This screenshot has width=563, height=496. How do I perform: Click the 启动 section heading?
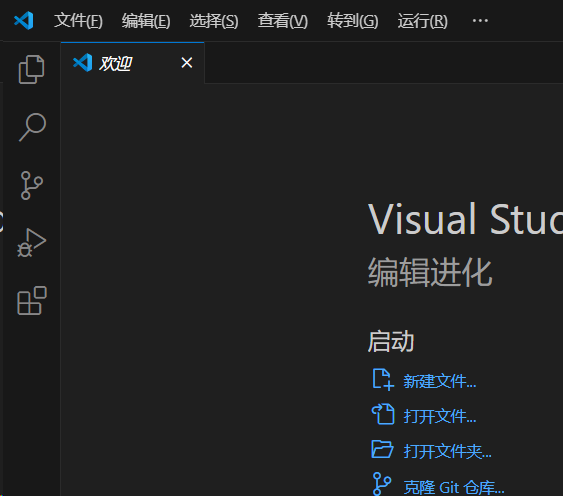pos(391,341)
